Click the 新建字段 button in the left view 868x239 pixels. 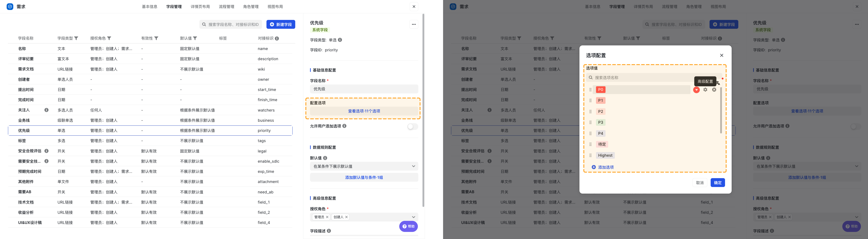pos(281,24)
